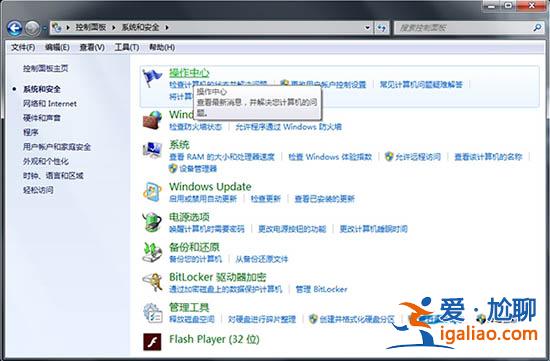The width and height of the screenshot is (550, 361).
Task: Click the magnifier search icon
Action: tap(537, 27)
